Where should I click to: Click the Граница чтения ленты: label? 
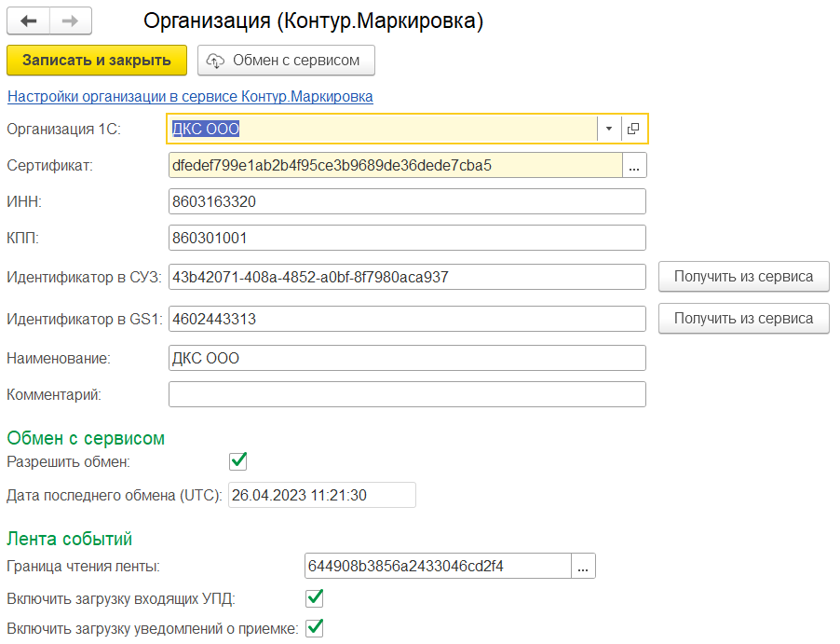(x=84, y=567)
